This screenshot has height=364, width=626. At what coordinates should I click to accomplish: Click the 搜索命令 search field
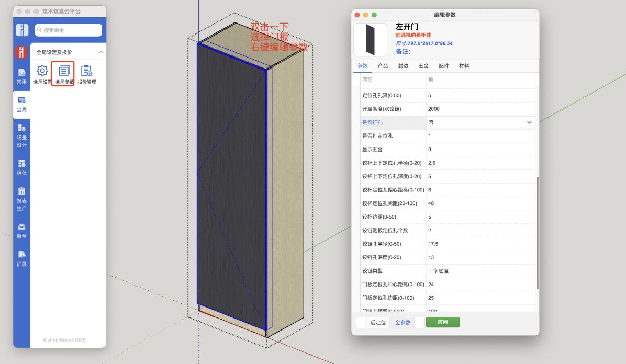tap(69, 30)
